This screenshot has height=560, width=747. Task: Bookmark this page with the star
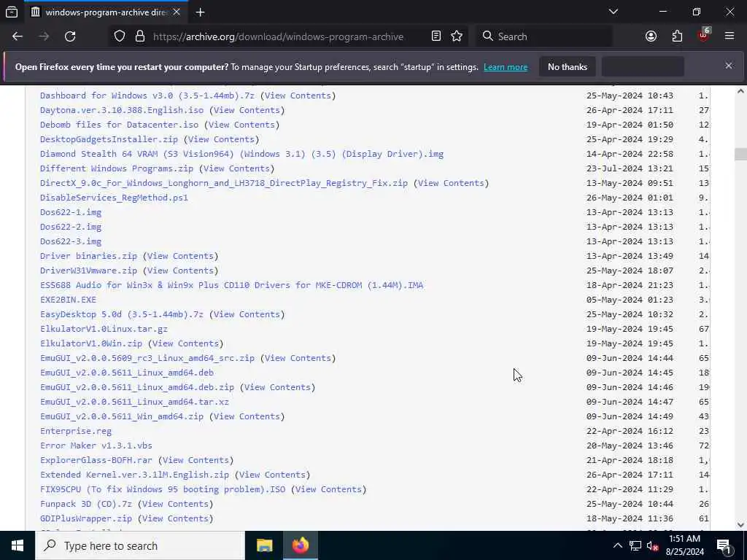coord(457,36)
